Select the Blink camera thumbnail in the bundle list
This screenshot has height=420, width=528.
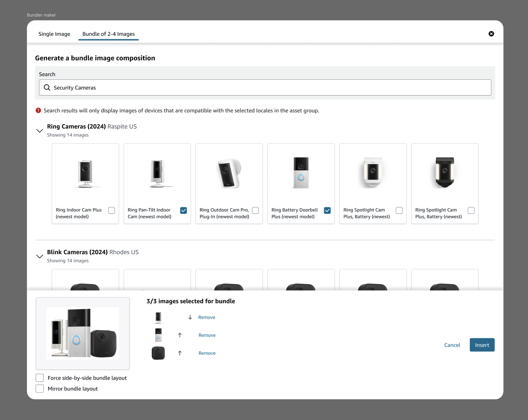pyautogui.click(x=158, y=353)
